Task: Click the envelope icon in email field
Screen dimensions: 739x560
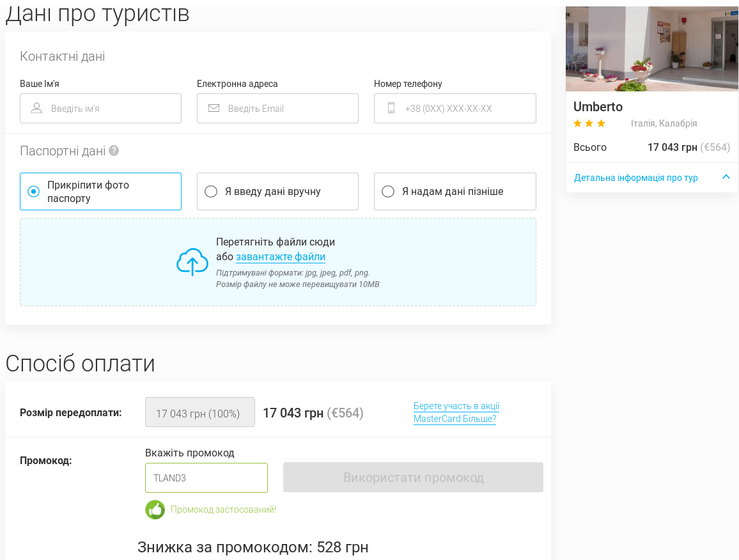Action: coord(214,108)
